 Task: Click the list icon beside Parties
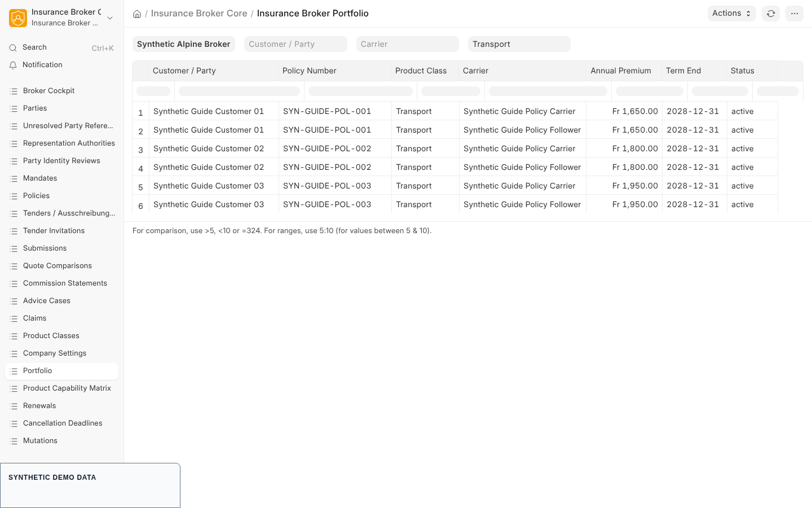(14, 108)
